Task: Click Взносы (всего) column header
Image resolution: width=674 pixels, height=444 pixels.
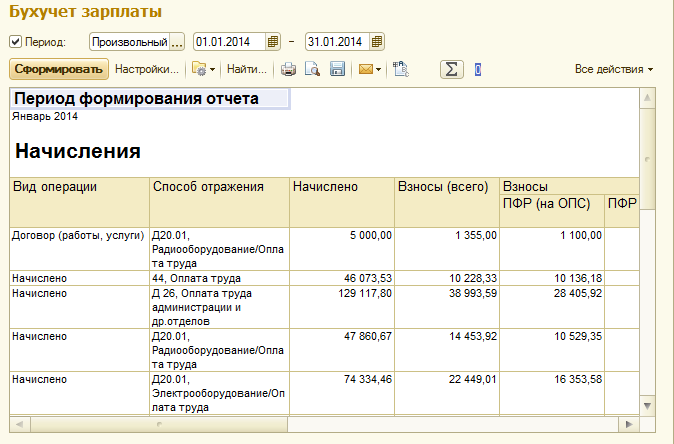Action: point(447,202)
